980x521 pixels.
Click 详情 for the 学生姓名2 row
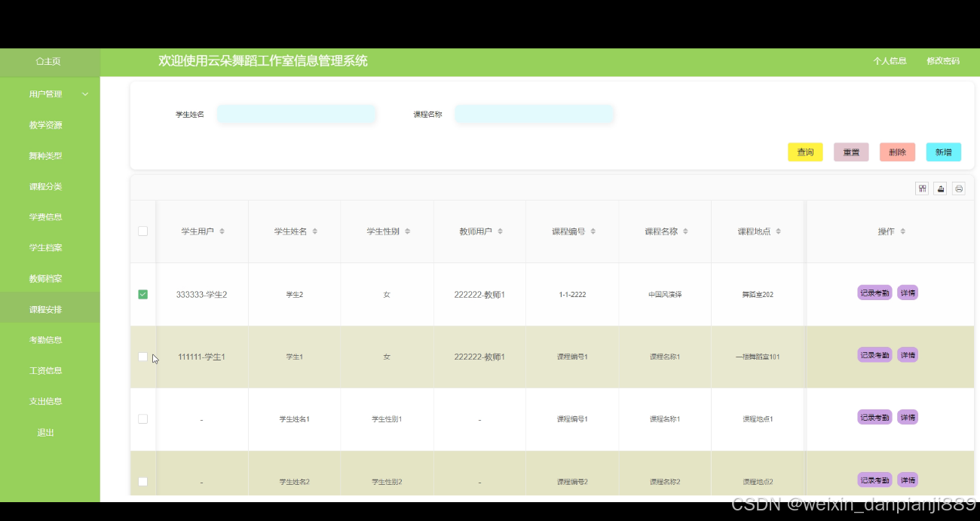(908, 480)
